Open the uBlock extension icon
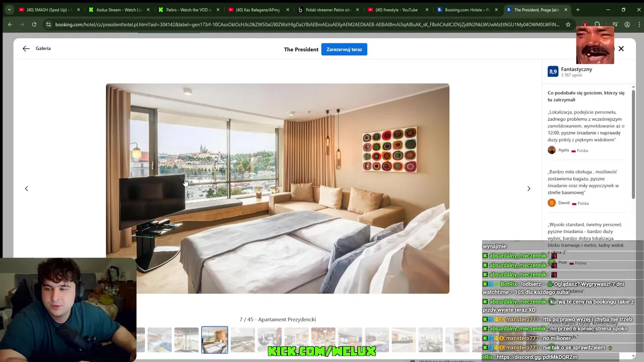 pyautogui.click(x=585, y=24)
